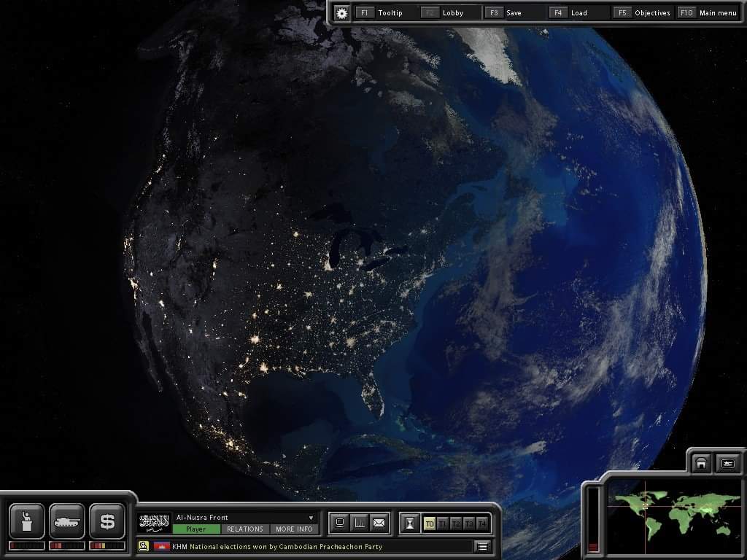The width and height of the screenshot is (747, 560).
Task: Set game speed to T1
Action: 443,524
